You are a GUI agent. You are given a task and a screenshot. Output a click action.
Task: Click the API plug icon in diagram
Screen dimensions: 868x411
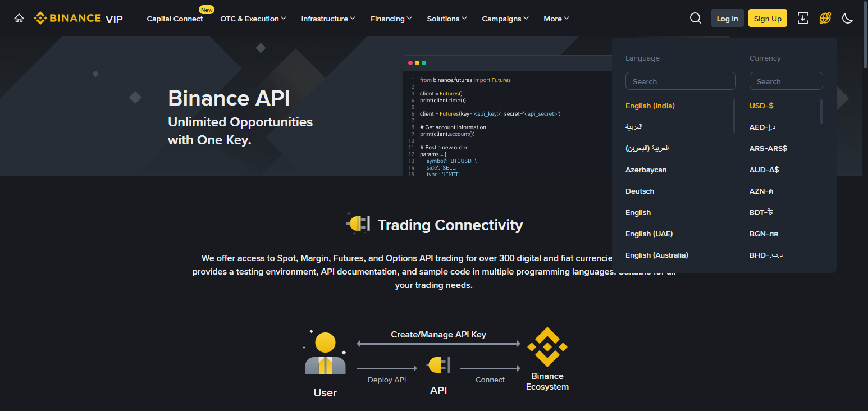click(438, 365)
